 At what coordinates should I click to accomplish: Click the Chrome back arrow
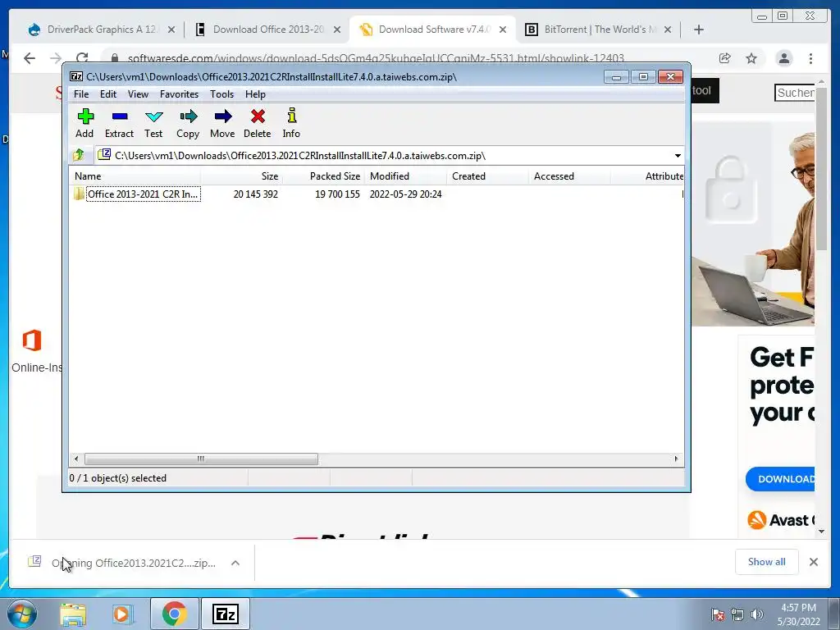point(30,58)
